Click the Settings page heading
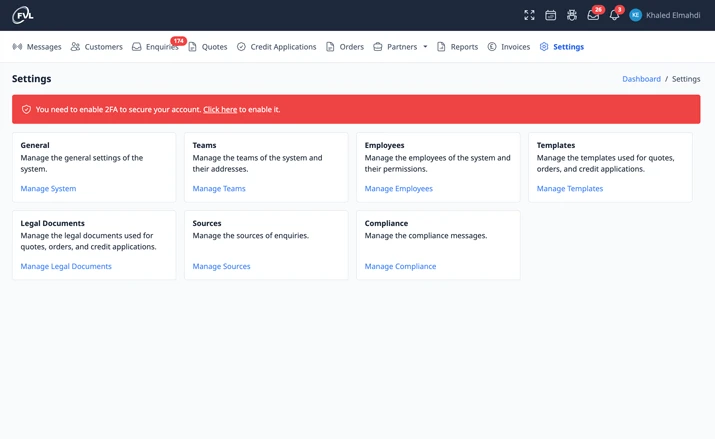Image resolution: width=715 pixels, height=439 pixels. click(x=31, y=79)
